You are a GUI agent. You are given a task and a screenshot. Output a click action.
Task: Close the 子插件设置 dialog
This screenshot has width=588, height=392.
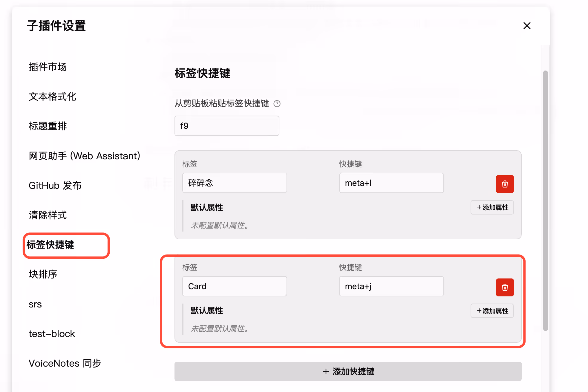[527, 26]
